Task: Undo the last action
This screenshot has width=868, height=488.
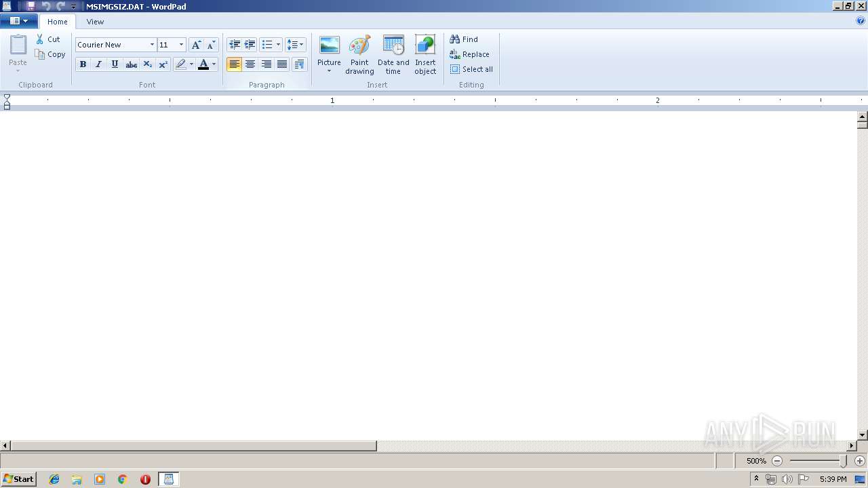Action: 46,6
